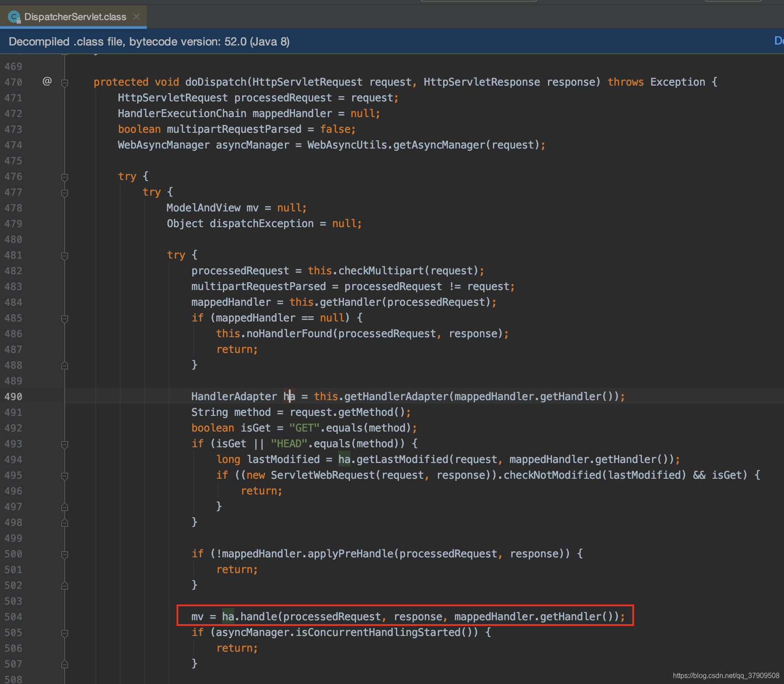Click getLastModified on line 494
Screen dimensions: 784x684
[x=402, y=459]
